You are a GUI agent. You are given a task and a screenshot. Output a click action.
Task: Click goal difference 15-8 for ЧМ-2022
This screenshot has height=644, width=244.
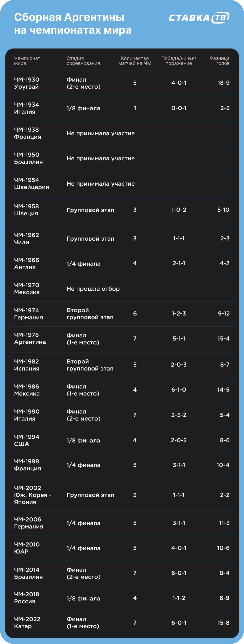pyautogui.click(x=223, y=623)
